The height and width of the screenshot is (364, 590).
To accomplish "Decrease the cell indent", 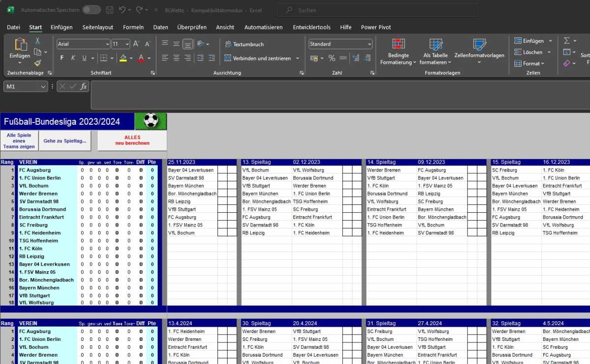I will (x=201, y=58).
